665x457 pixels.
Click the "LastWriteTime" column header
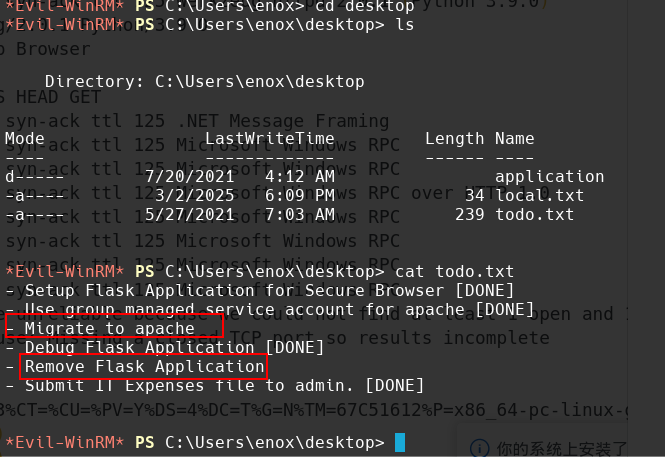click(270, 138)
